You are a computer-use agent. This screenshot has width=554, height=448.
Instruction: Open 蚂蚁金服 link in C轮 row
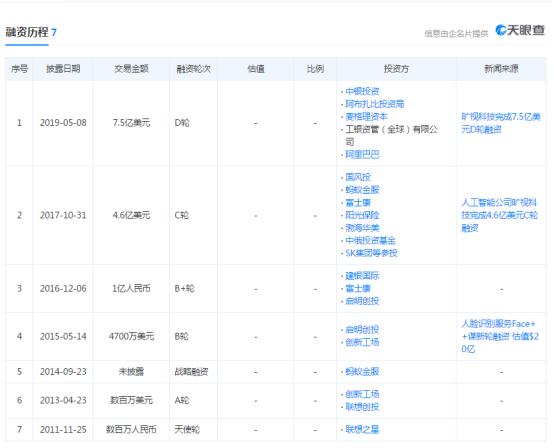pyautogui.click(x=362, y=190)
